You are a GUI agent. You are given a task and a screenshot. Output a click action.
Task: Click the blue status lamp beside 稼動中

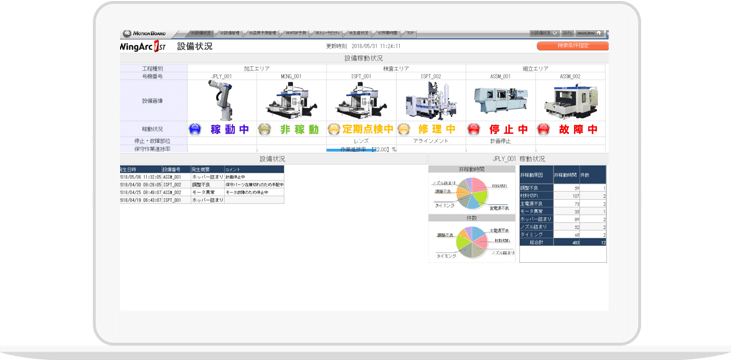pyautogui.click(x=195, y=129)
